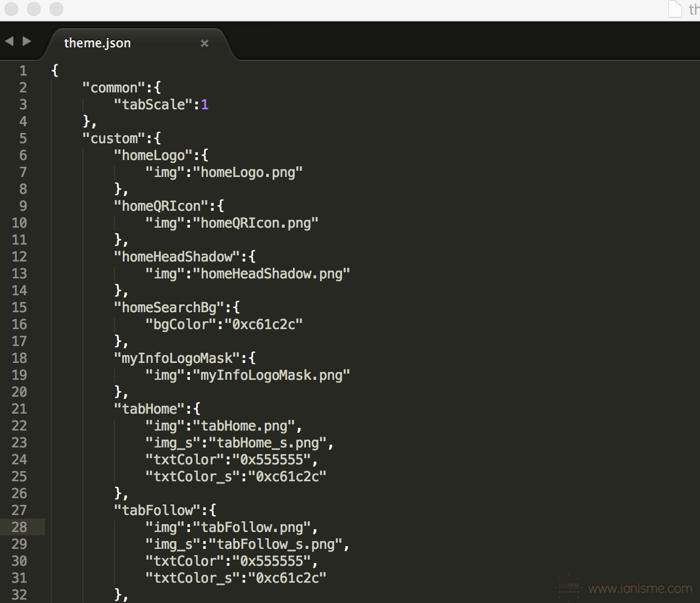This screenshot has width=700, height=603.
Task: Click the "txtColor_s" key on line 25
Action: (x=193, y=476)
